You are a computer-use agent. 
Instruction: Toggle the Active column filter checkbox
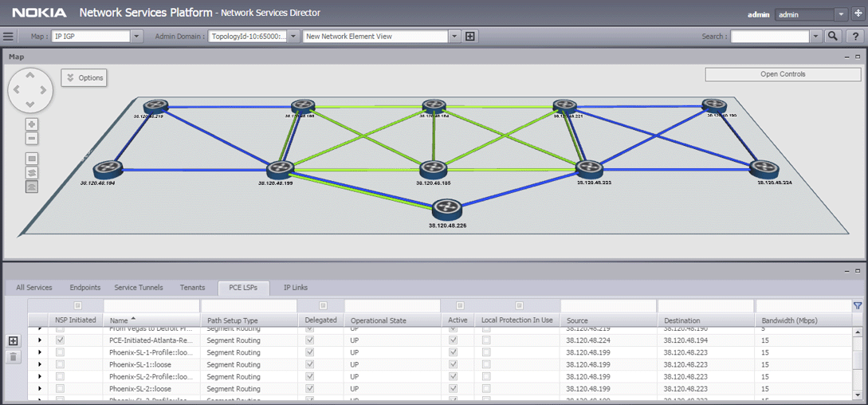459,305
